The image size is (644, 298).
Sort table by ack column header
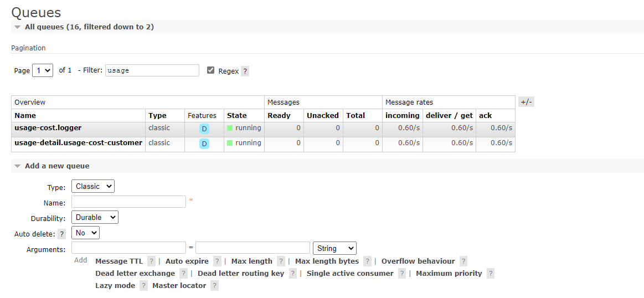485,116
